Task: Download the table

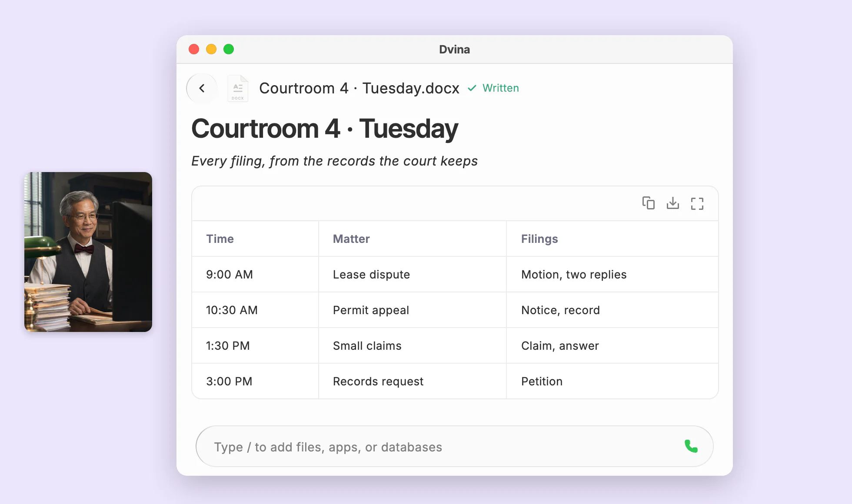Action: (x=672, y=203)
